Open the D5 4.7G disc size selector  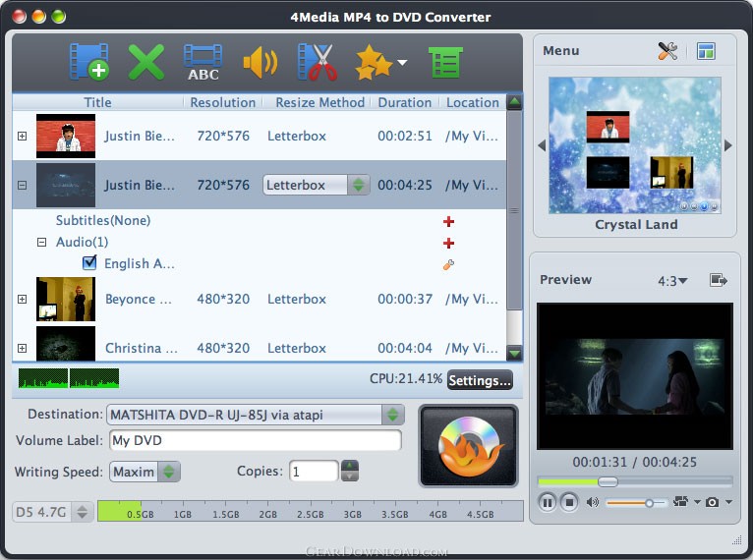pos(52,512)
